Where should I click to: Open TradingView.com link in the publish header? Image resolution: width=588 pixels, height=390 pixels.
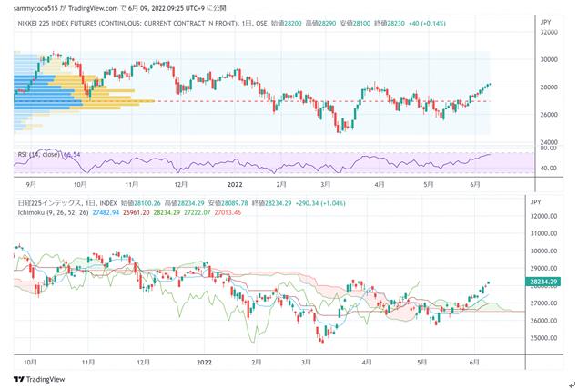click(93, 8)
